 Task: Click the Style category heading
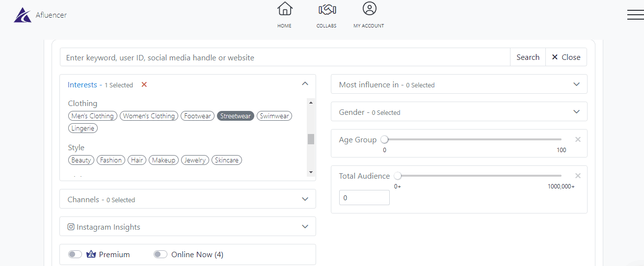(x=76, y=148)
